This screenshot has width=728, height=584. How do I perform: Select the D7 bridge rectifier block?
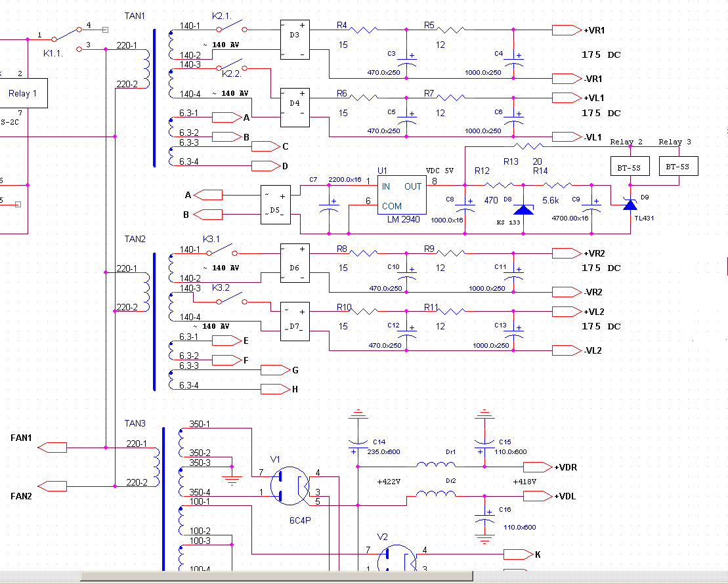click(x=294, y=322)
